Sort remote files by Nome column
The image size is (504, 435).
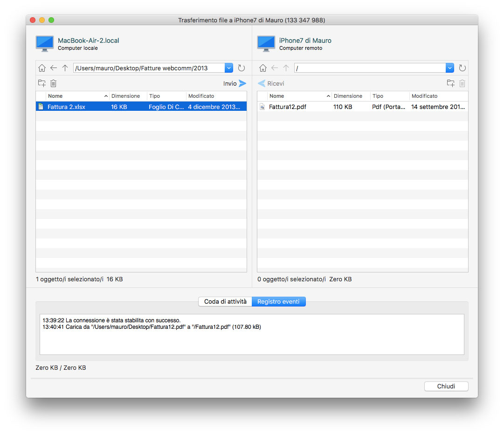(299, 96)
